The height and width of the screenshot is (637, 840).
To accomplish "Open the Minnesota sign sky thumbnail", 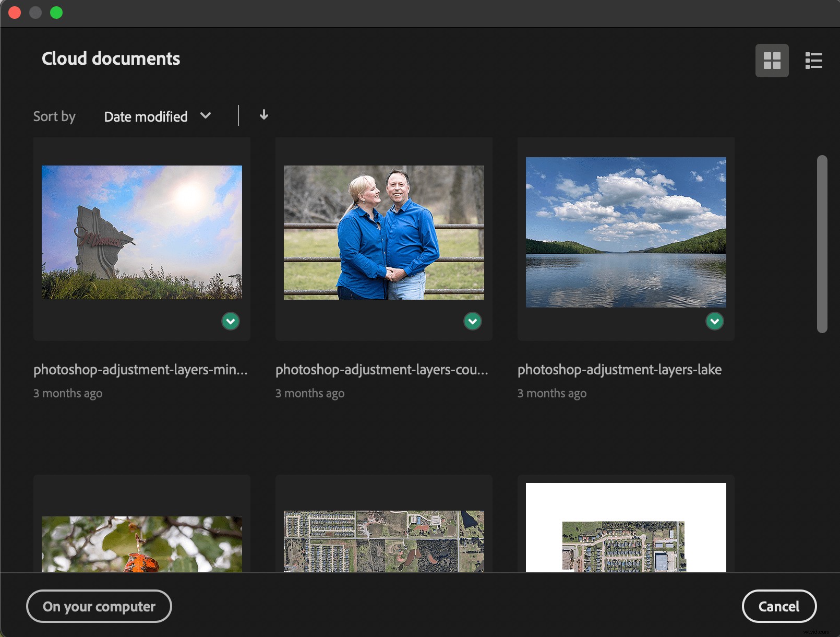I will 142,232.
